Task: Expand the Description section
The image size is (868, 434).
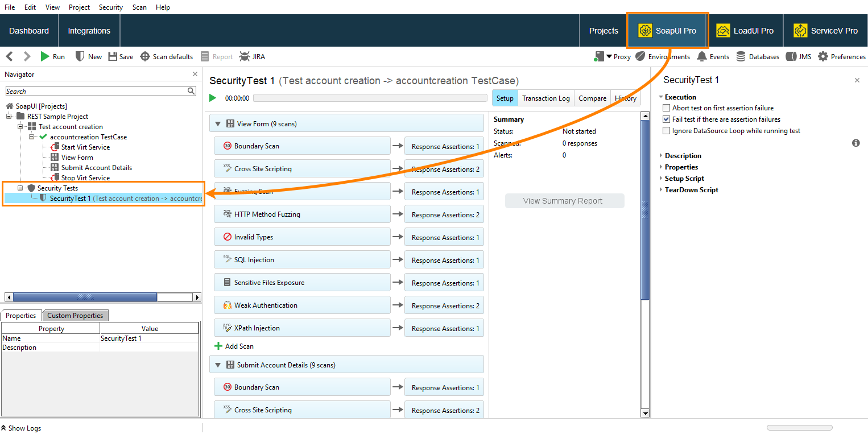Action: point(661,156)
